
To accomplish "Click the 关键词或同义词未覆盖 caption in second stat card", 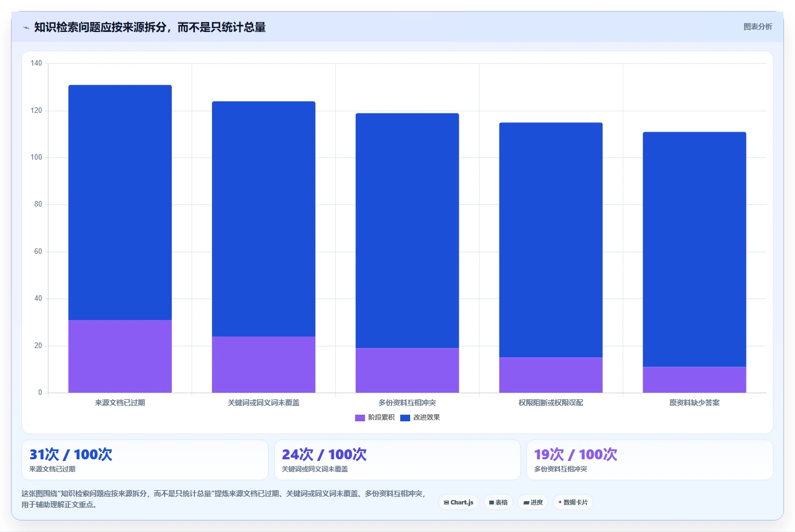I will point(315,469).
